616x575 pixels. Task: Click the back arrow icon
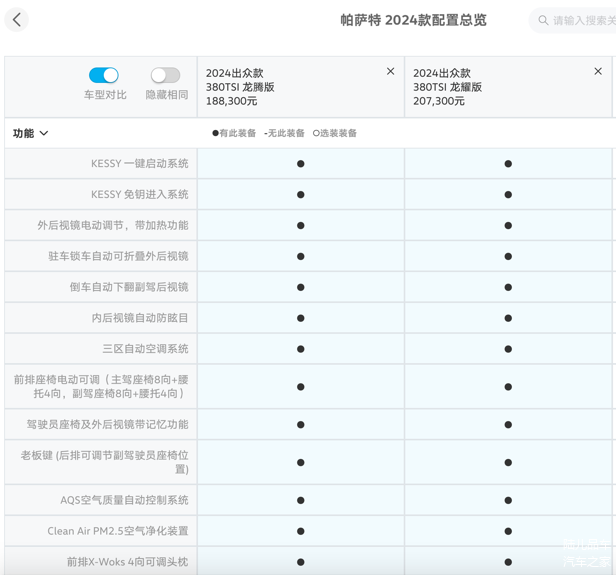click(17, 20)
